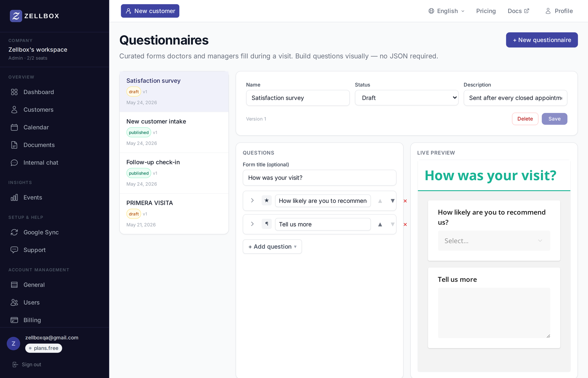
Task: Move the recommend question up
Action: (380, 201)
